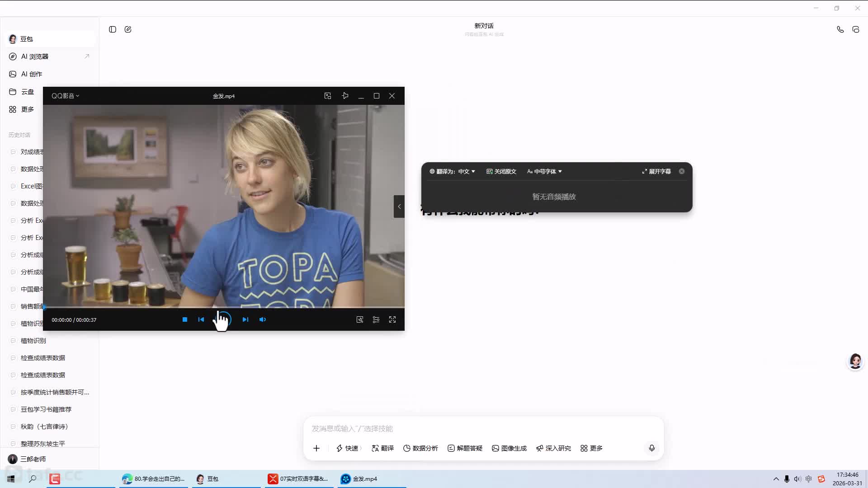This screenshot has height=488, width=868.
Task: Stop video playback in QQ影音
Action: (184, 319)
